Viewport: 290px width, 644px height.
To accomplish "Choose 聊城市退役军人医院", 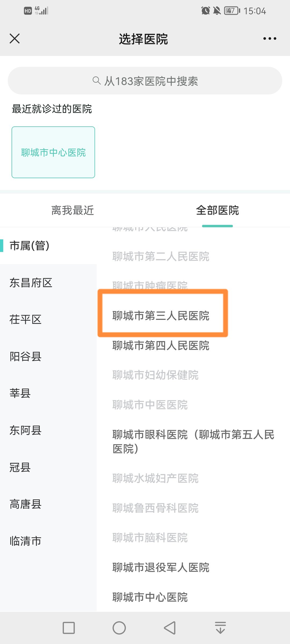I will click(x=161, y=568).
